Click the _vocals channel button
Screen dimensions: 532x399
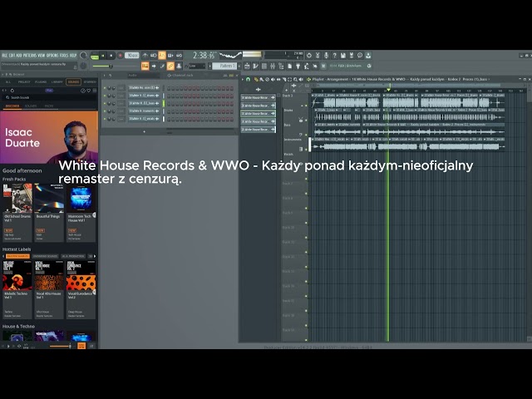144,119
